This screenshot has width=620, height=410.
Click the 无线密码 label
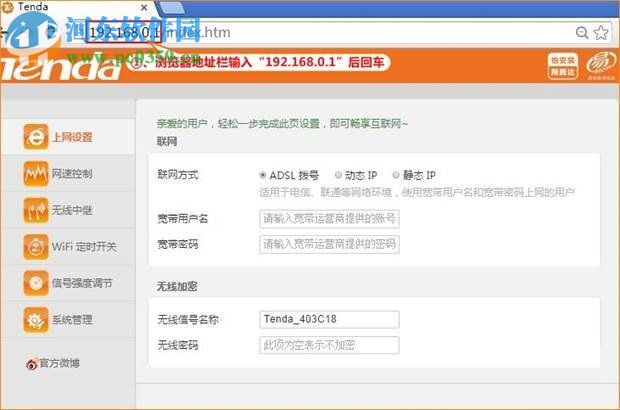[178, 345]
